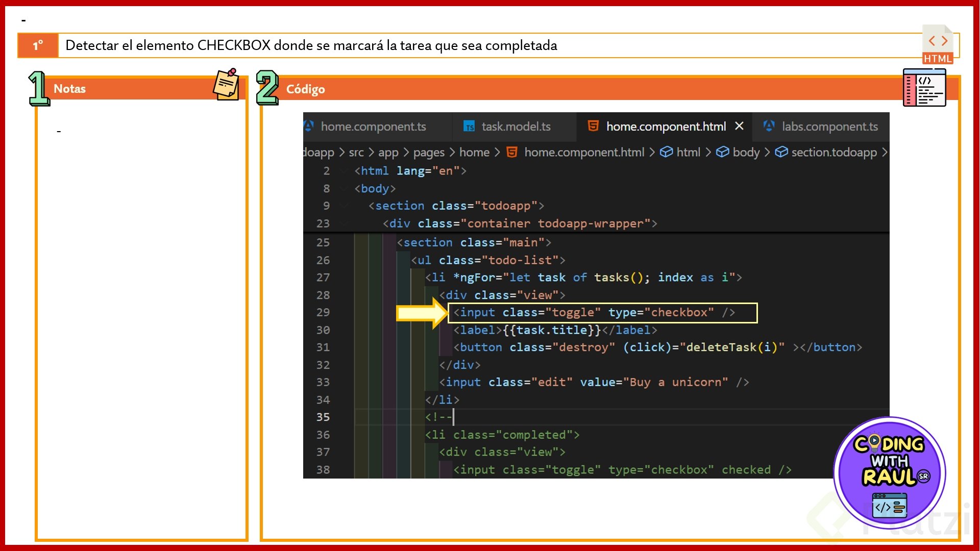The image size is (980, 551).
Task: Open the pages breadcrumb folder dropdown
Action: tap(429, 152)
